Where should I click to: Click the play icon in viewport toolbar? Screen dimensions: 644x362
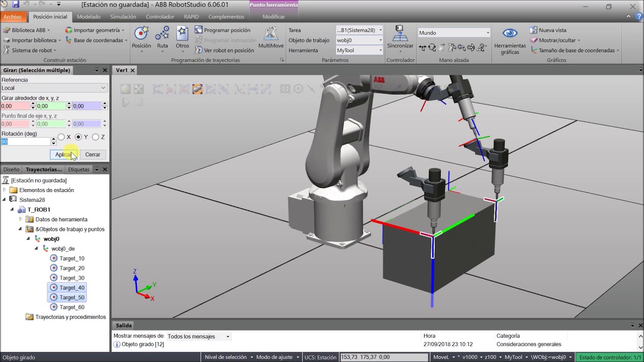tap(125, 102)
